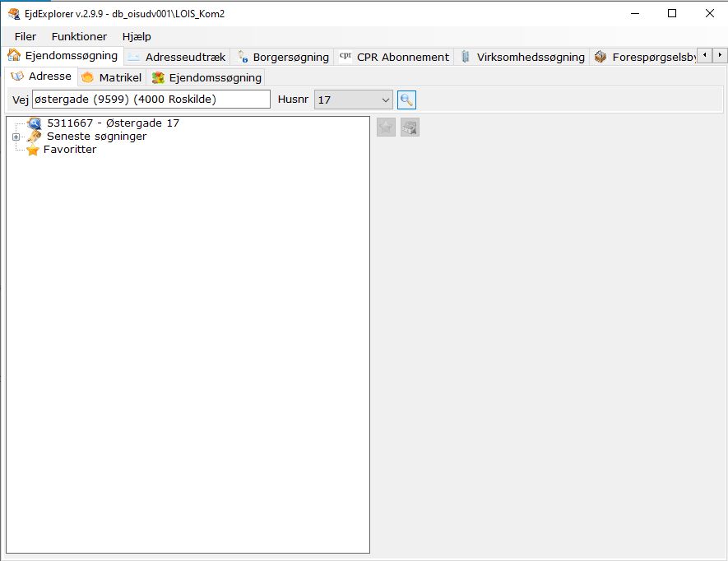Go to the CPR Abonnement tab

(x=394, y=57)
